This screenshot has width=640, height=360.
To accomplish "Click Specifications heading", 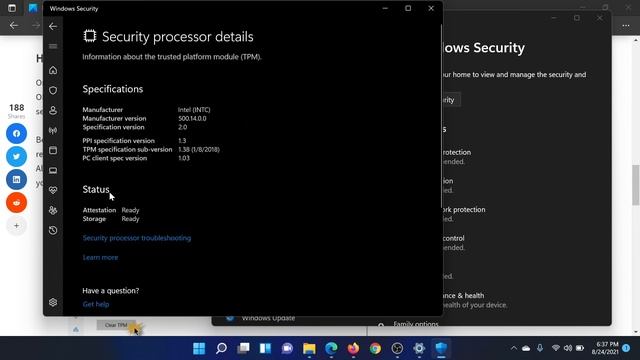I will (x=113, y=89).
